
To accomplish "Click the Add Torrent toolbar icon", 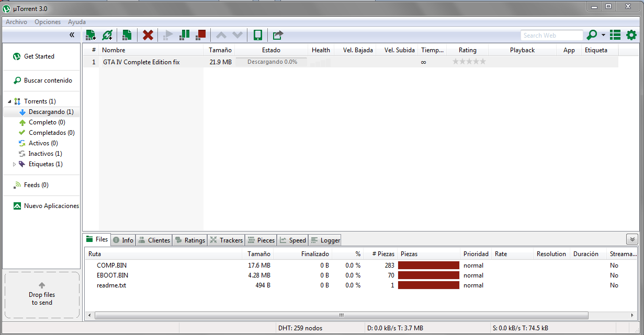I will [91, 35].
